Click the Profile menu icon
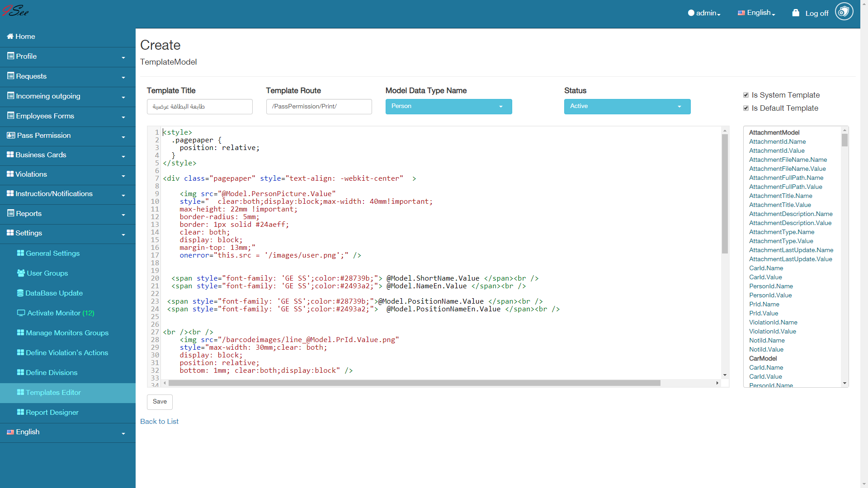868x488 pixels. tap(10, 56)
